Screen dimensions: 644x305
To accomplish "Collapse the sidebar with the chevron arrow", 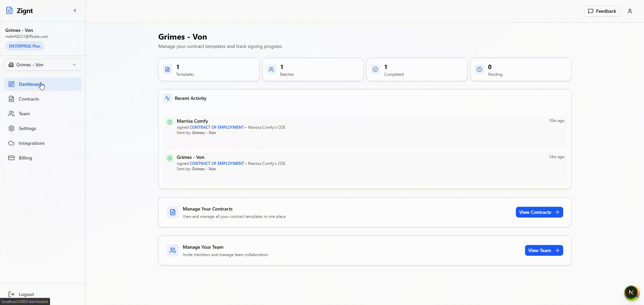I will [x=75, y=11].
